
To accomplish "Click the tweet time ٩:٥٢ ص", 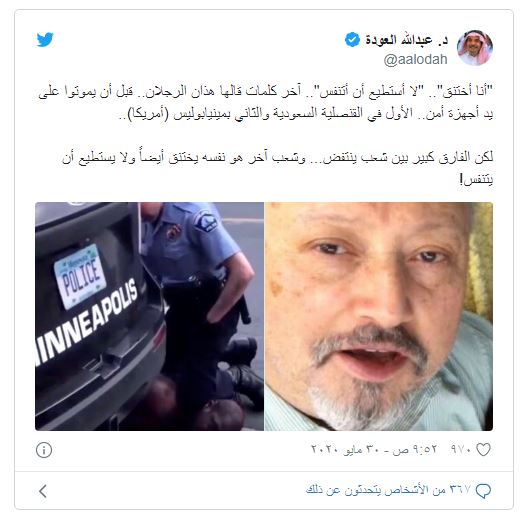I will 415,450.
